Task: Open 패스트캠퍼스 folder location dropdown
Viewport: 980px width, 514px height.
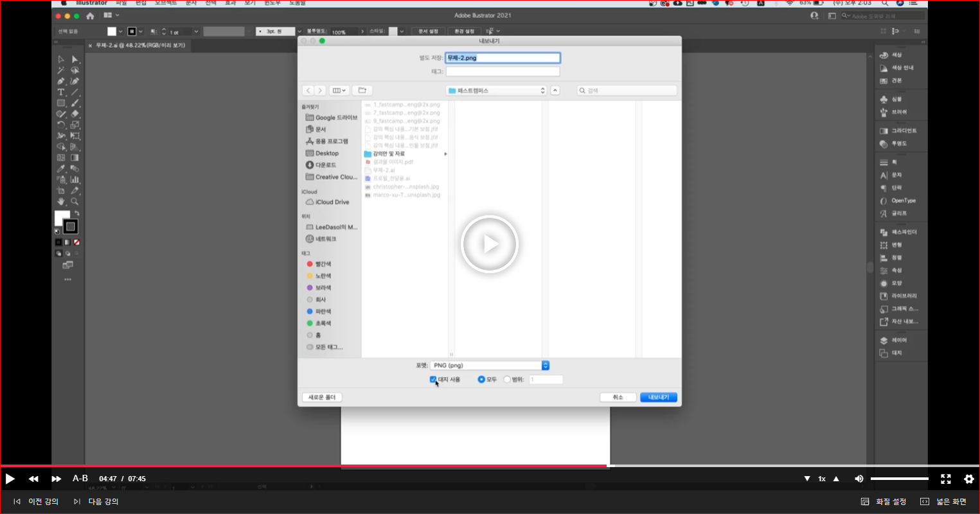Action: (496, 91)
